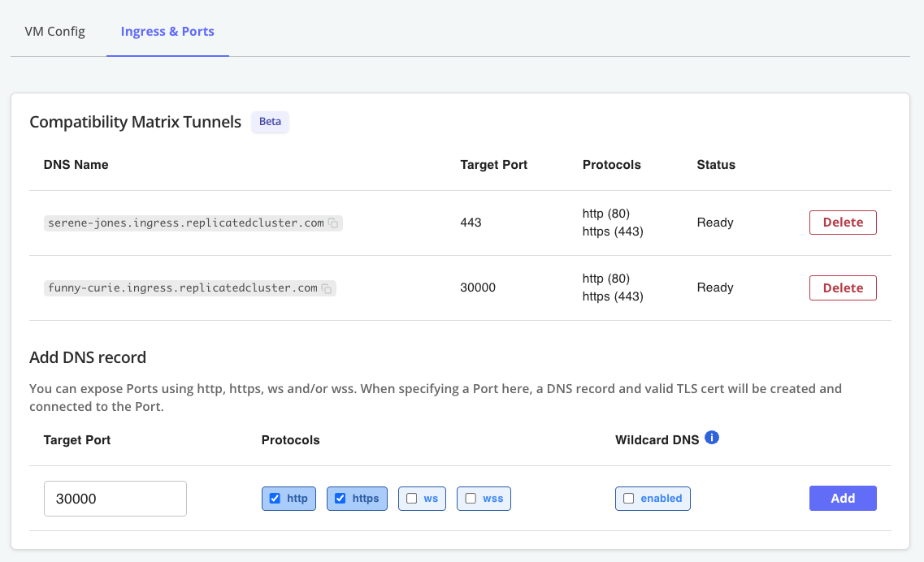Image resolution: width=924 pixels, height=562 pixels.
Task: Click the funny-curie.ingress.replicatedcluster.com DNS name
Action: pyautogui.click(x=183, y=287)
